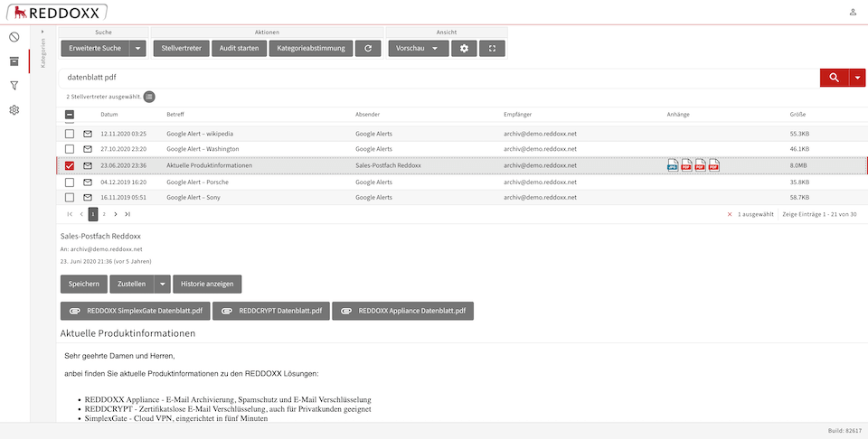The height and width of the screenshot is (439, 868).
Task: Open REDDOXX SimplexGate Datenblatt.pdf attachment
Action: coord(135,311)
